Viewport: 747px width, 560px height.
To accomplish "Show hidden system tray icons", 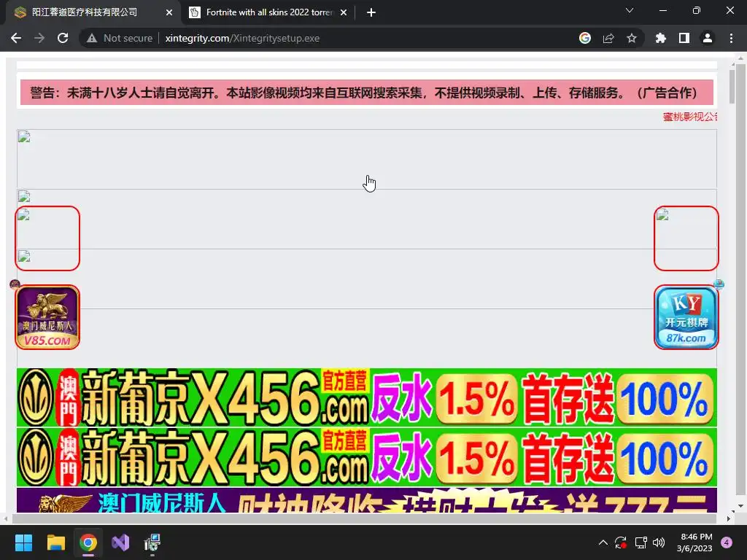I will point(603,542).
